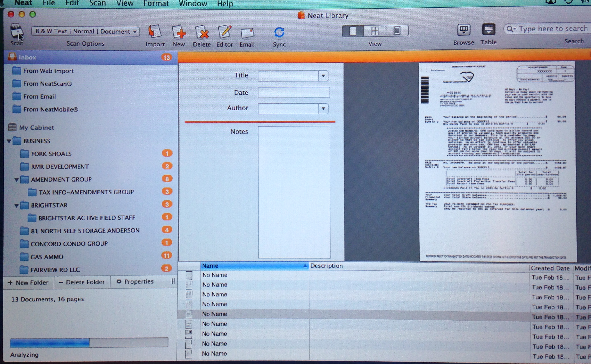Click the New Folder button
The image size is (591, 364).
pyautogui.click(x=29, y=282)
